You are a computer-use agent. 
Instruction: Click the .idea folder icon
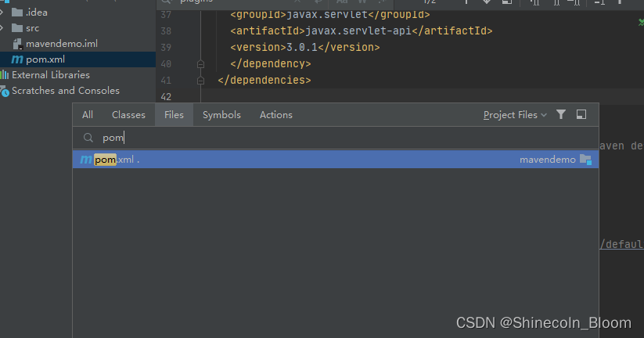tap(17, 13)
